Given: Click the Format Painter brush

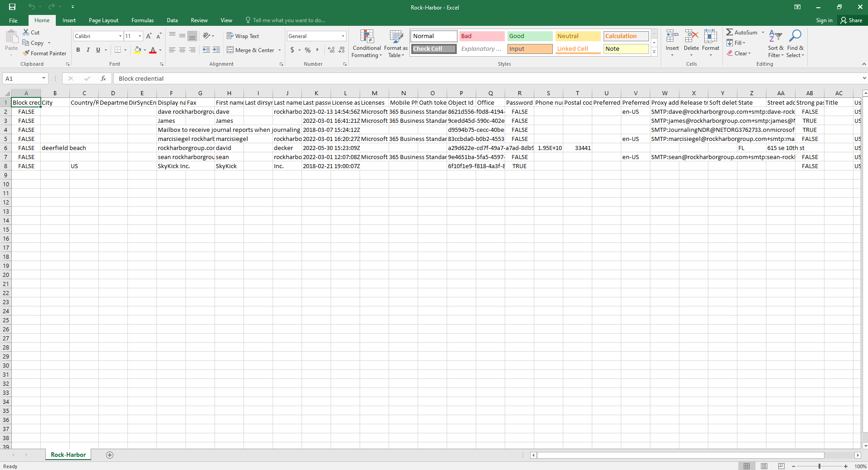Looking at the screenshot, I should (26, 53).
